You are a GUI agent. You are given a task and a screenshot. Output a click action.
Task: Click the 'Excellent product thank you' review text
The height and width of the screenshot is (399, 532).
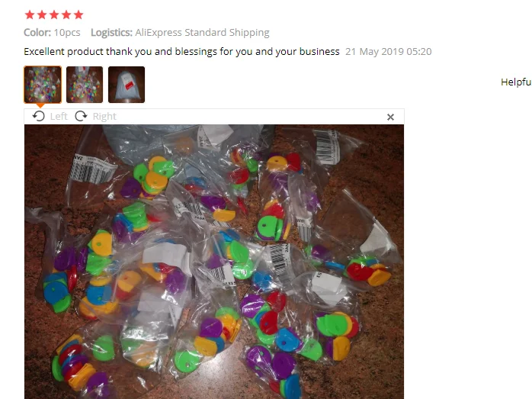(x=181, y=52)
